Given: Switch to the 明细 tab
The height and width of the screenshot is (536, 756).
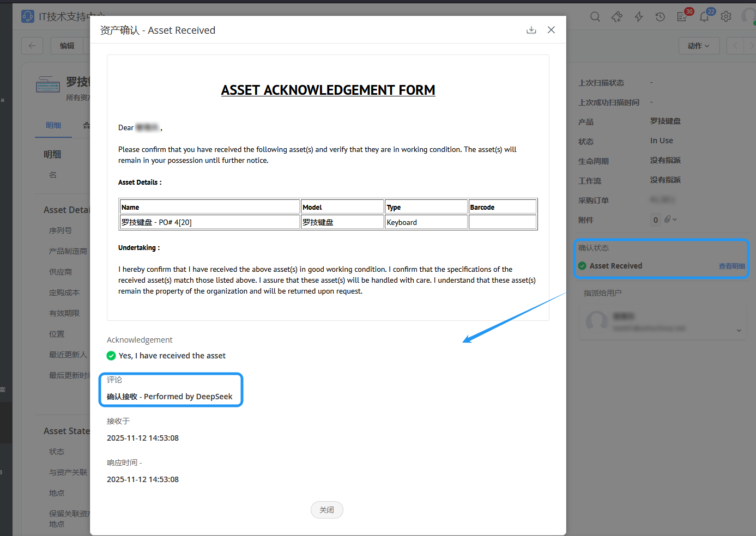Looking at the screenshot, I should click(53, 125).
